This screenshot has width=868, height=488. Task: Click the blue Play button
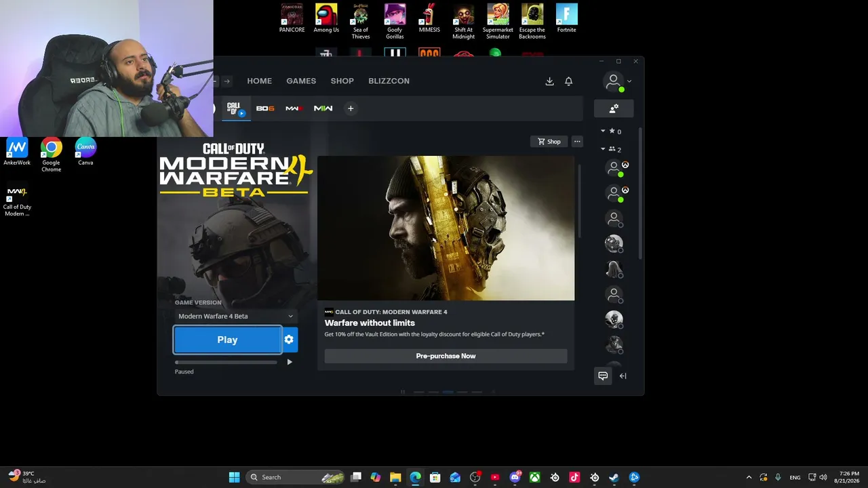point(228,340)
